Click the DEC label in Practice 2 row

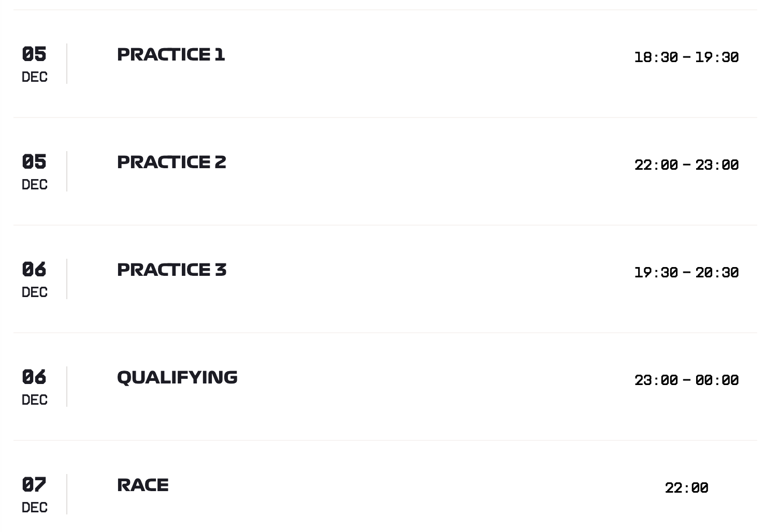[x=35, y=185]
